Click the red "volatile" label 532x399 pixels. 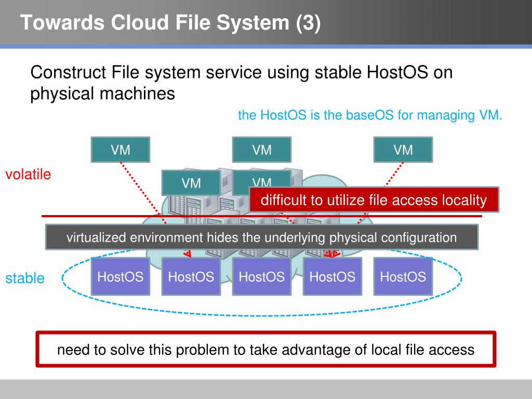click(x=28, y=175)
